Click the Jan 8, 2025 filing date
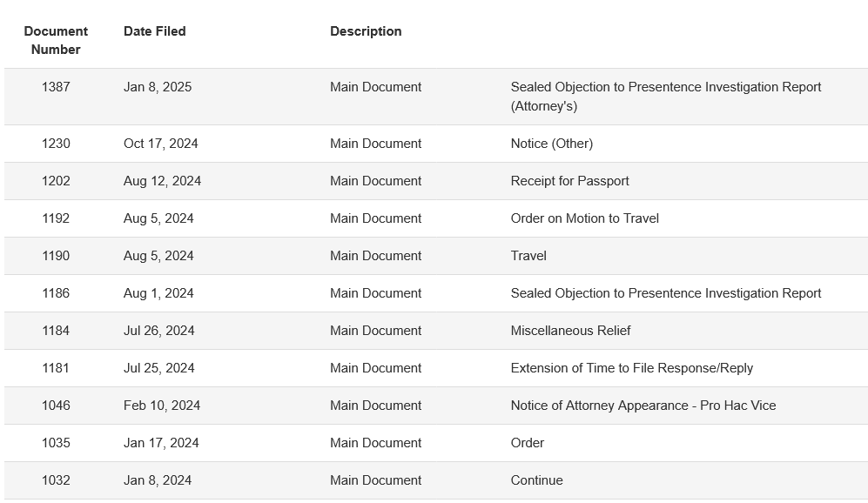The height and width of the screenshot is (503, 868). point(158,87)
